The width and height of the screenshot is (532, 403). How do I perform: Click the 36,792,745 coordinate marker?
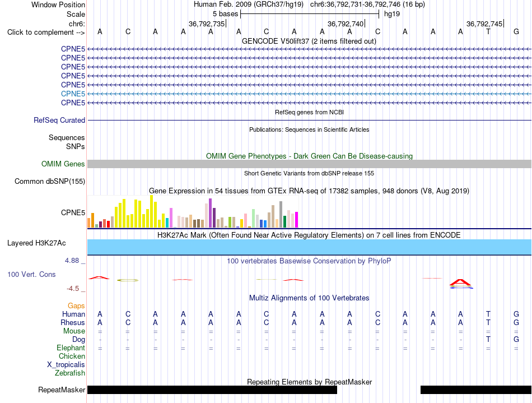[484, 24]
